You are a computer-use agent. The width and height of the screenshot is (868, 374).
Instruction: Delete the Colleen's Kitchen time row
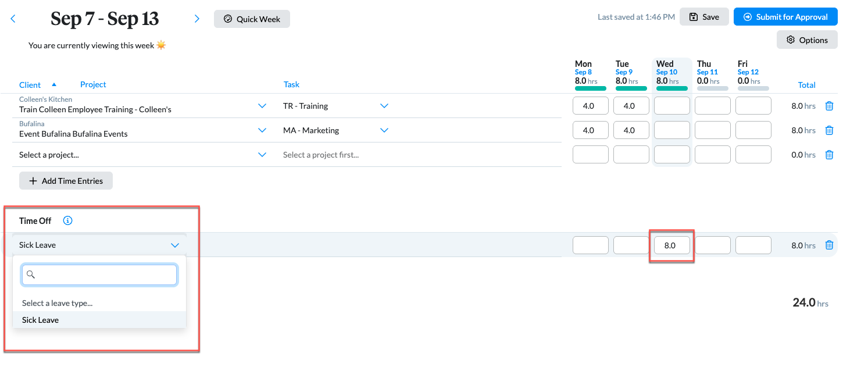pyautogui.click(x=830, y=106)
